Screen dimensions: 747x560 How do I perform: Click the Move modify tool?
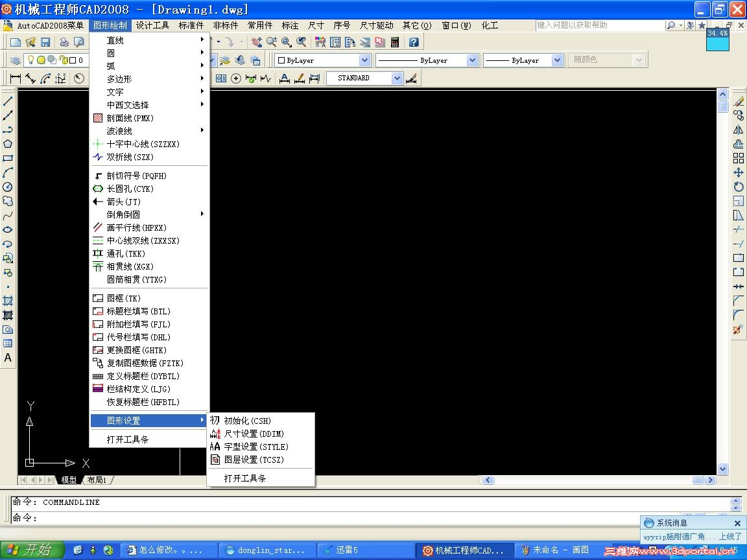pos(738,172)
